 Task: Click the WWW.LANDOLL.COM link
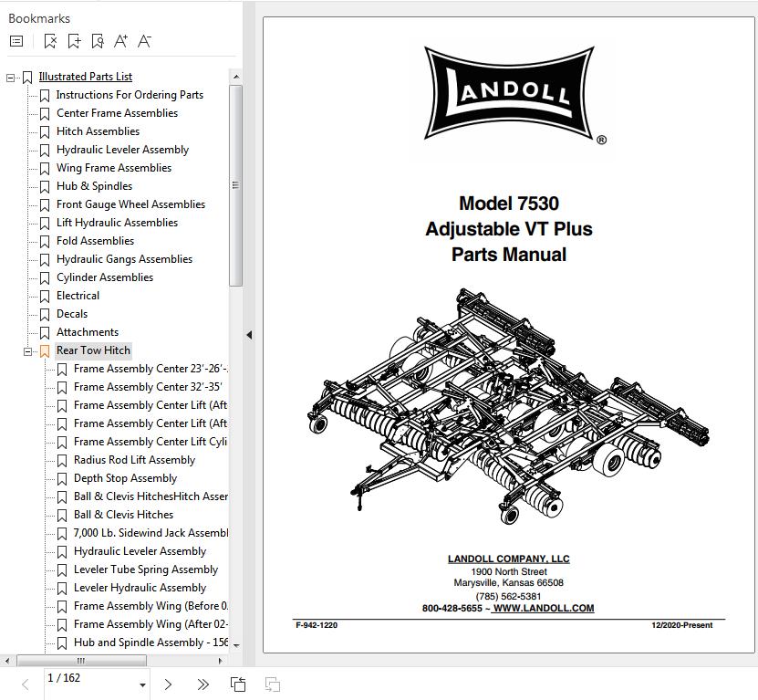(544, 608)
